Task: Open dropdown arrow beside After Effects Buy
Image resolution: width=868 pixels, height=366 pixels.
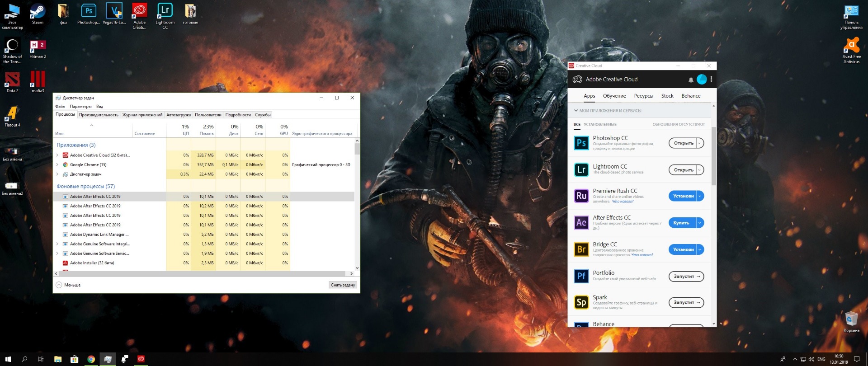Action: (700, 223)
